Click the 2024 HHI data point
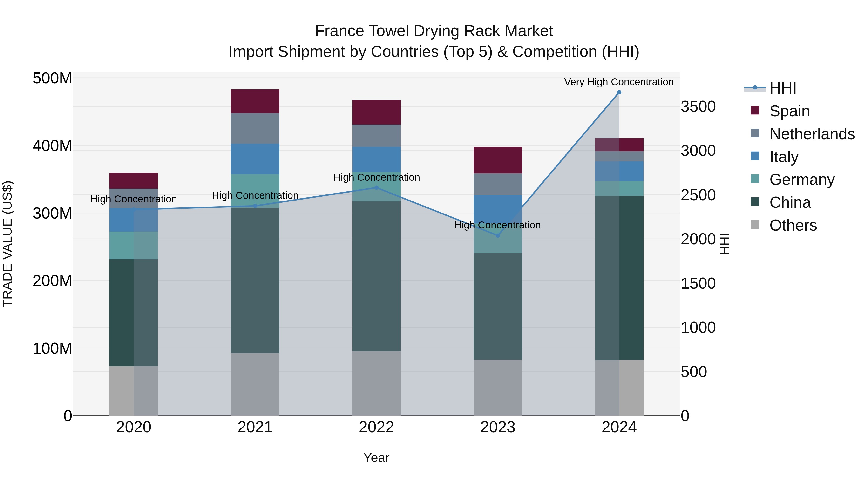This screenshot has height=488, width=868. [x=619, y=92]
